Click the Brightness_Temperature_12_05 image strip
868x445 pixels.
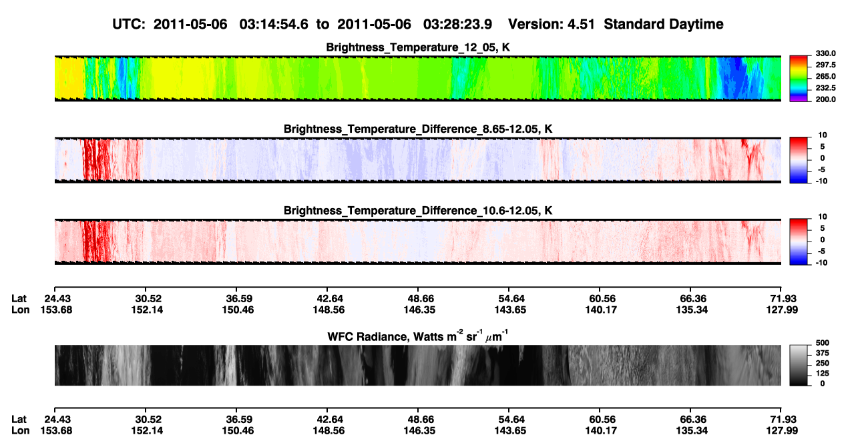[x=418, y=78]
